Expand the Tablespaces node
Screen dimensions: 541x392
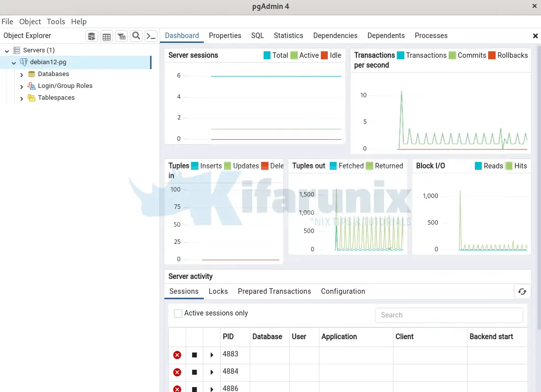(x=21, y=97)
